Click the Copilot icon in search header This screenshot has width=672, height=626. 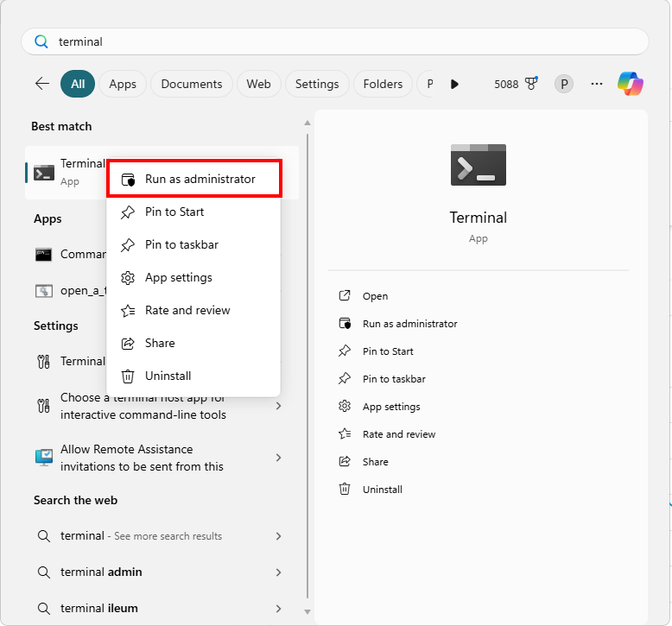630,84
